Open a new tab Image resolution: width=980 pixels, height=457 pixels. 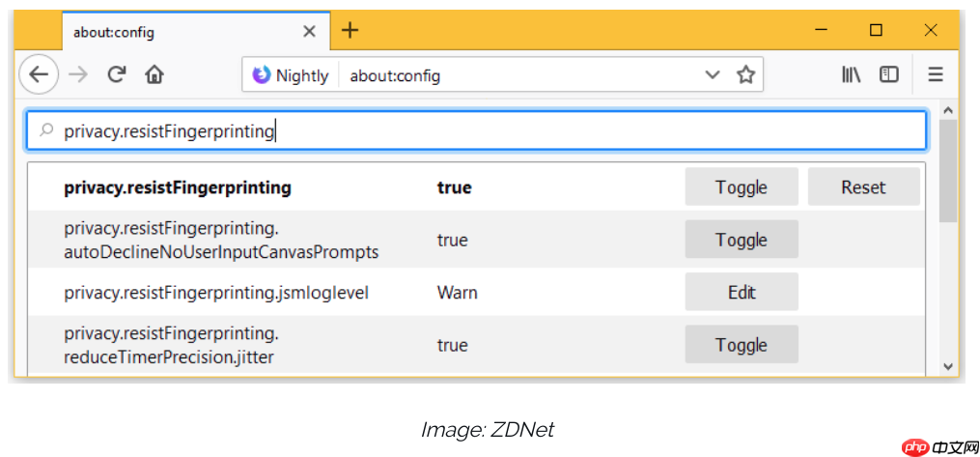[350, 31]
